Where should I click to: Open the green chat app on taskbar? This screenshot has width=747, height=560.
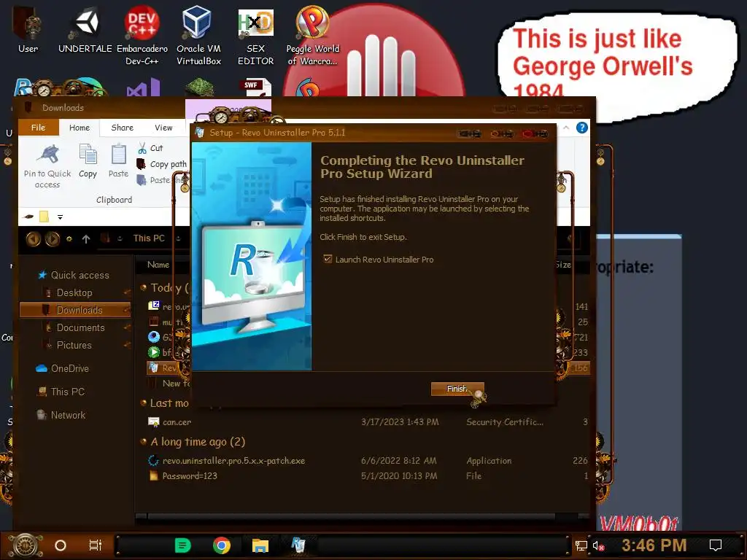coord(183,545)
